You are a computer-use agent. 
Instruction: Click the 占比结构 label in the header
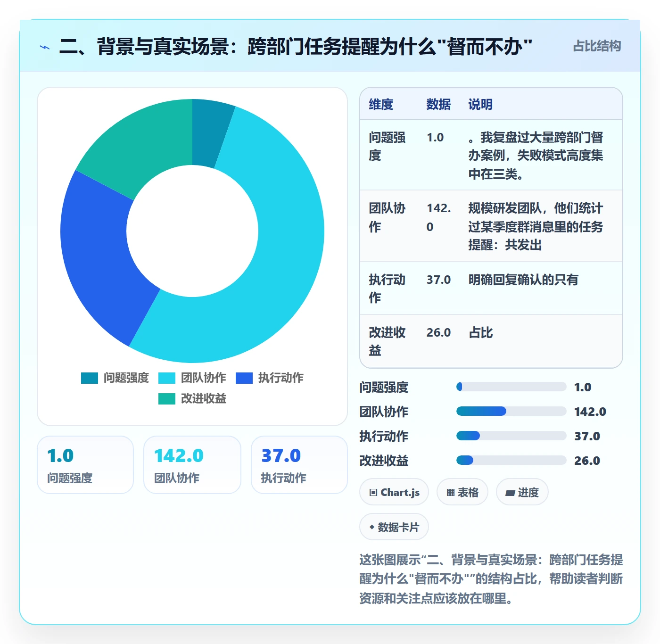[x=597, y=46]
